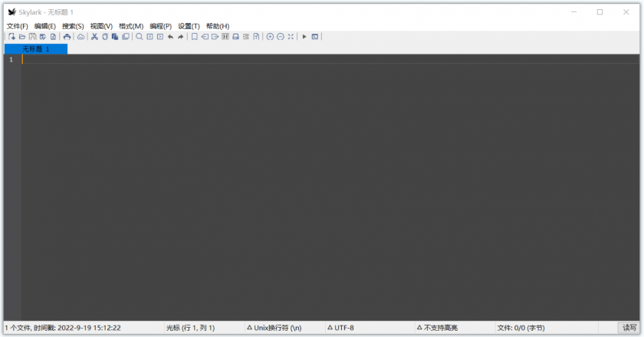The height and width of the screenshot is (337, 644).
Task: Click line number 1 in the gutter
Action: tap(11, 60)
